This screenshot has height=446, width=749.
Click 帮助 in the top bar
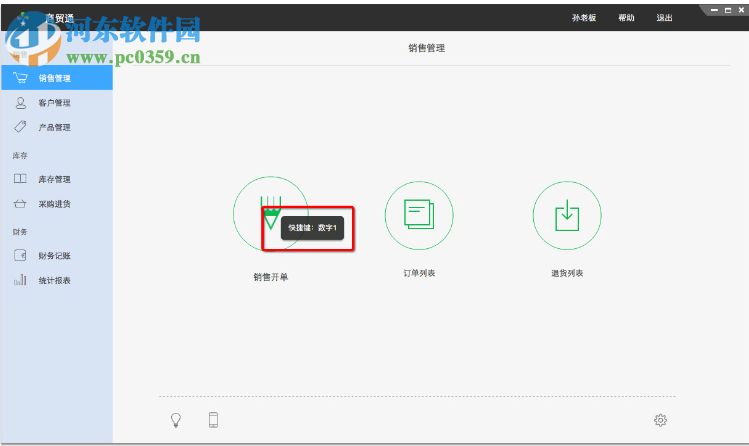(626, 18)
